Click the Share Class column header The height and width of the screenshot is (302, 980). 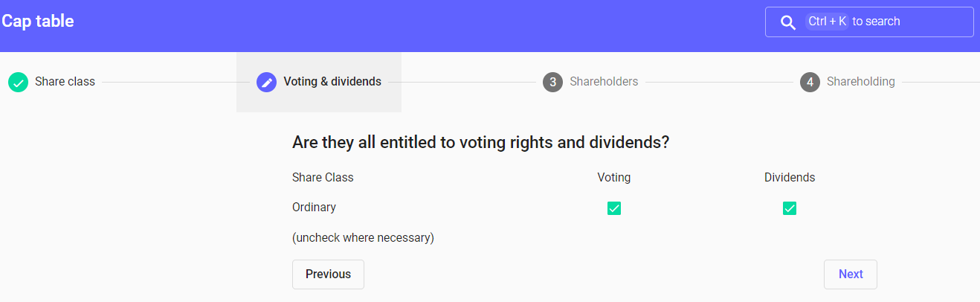tap(323, 178)
